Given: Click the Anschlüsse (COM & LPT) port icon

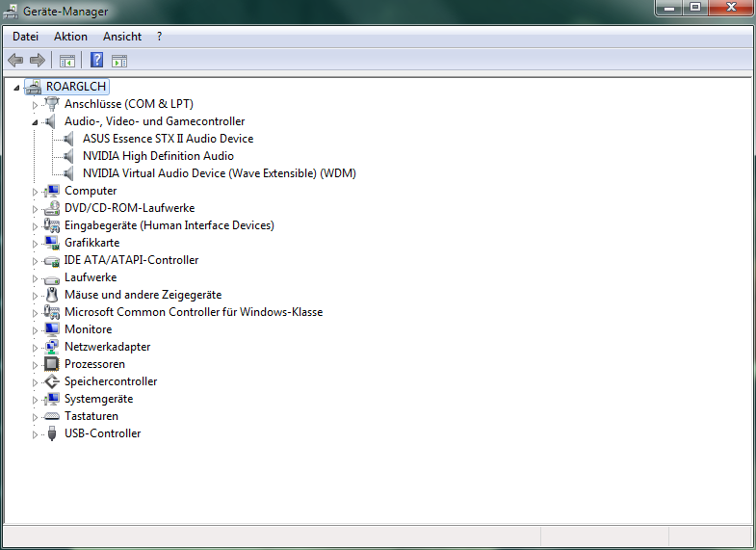Looking at the screenshot, I should [x=51, y=104].
